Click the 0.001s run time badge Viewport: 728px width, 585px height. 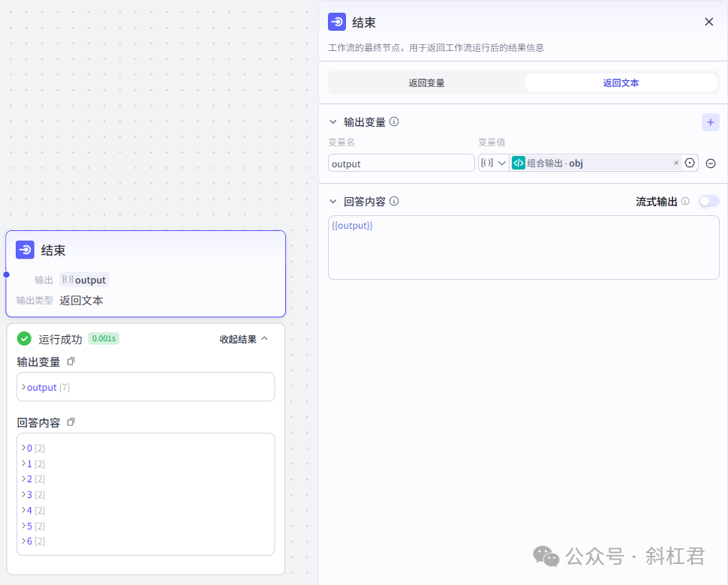tap(104, 339)
